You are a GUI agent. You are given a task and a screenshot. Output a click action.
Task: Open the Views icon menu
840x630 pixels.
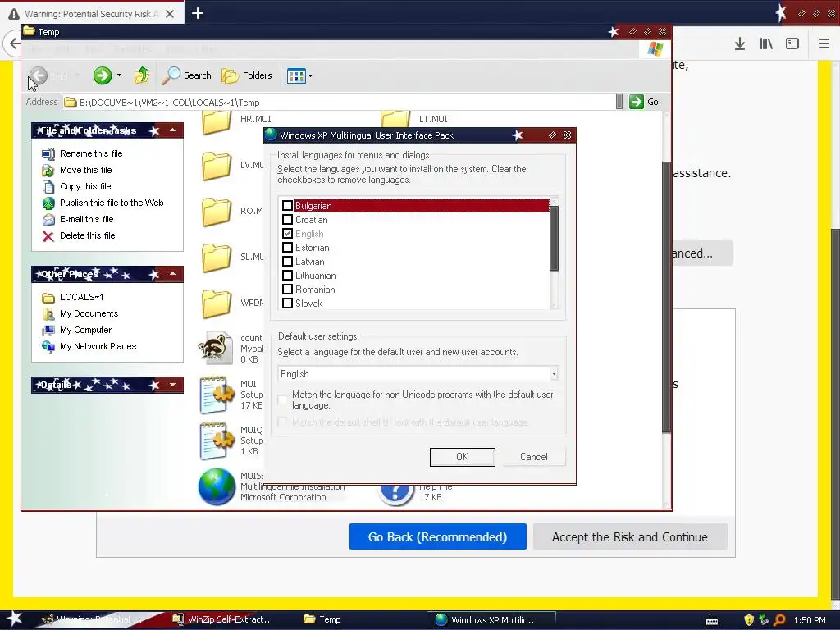pos(299,75)
